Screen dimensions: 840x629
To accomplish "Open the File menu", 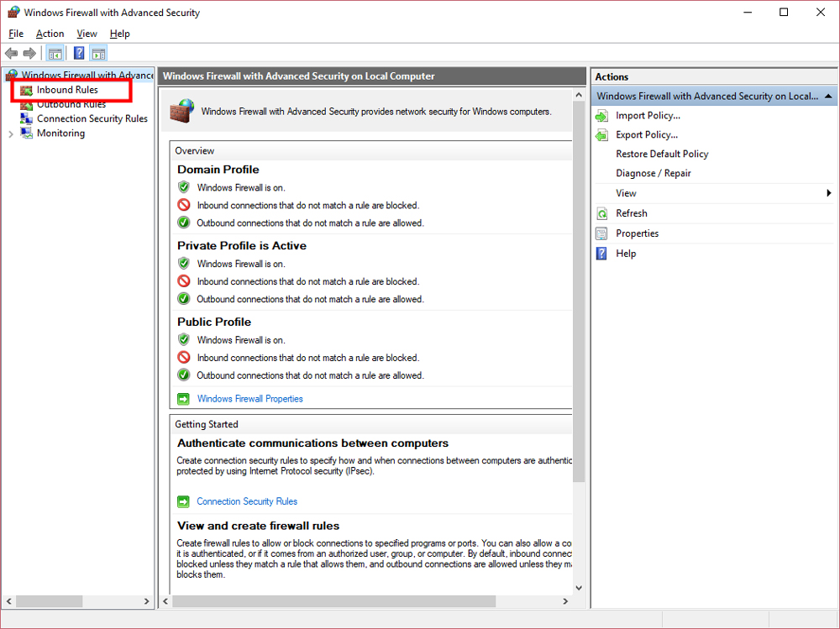I will (x=16, y=34).
